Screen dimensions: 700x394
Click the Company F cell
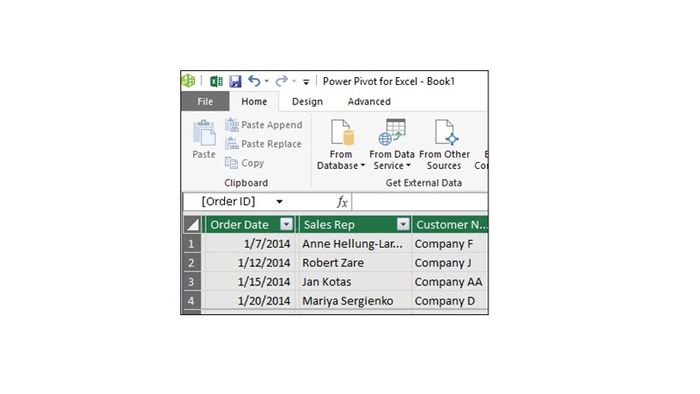coord(450,244)
